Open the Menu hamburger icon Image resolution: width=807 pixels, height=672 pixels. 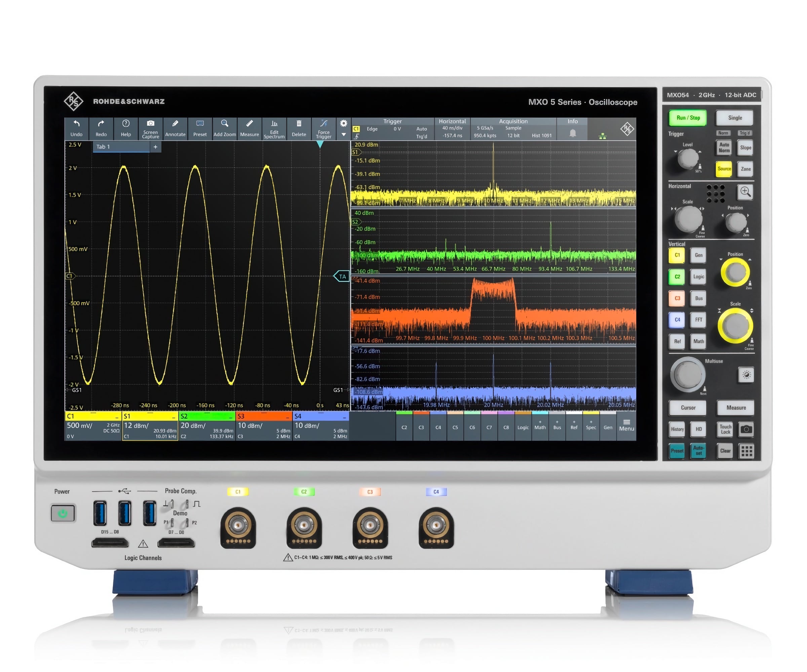tap(626, 425)
